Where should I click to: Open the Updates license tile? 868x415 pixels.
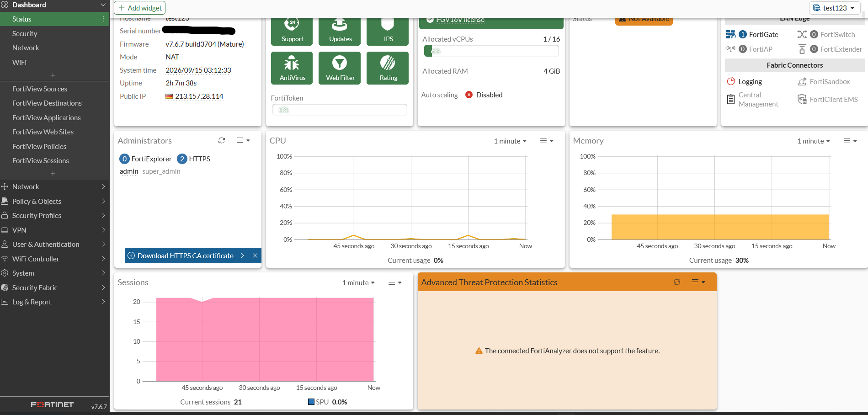340,32
